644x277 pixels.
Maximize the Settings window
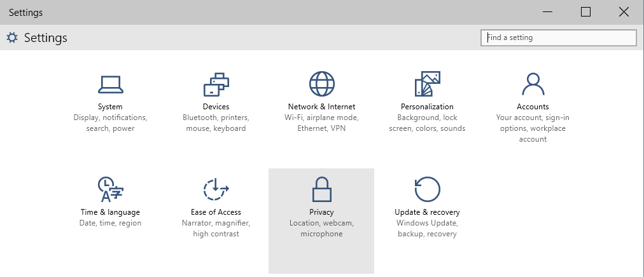point(585,12)
